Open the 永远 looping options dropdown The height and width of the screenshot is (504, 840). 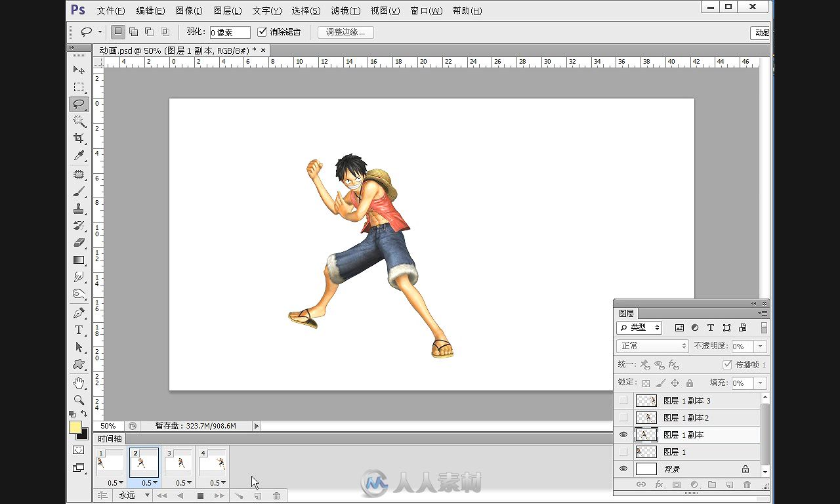click(134, 495)
